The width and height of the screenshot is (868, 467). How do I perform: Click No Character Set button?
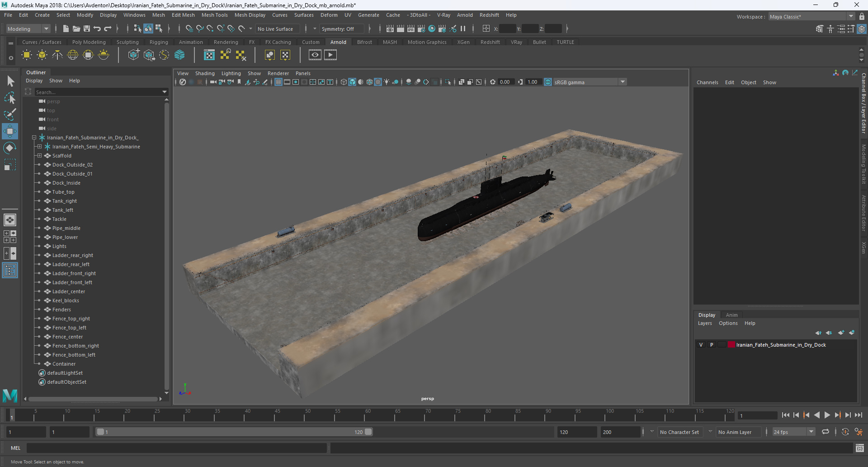click(x=679, y=432)
